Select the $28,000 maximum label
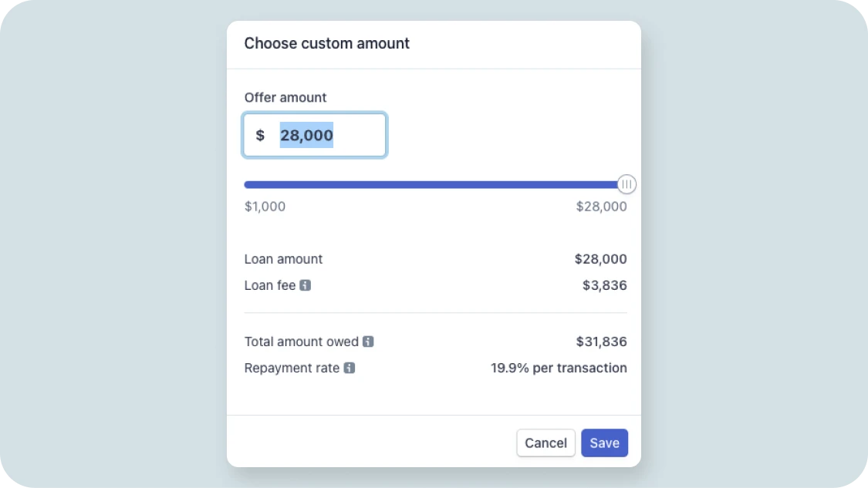 tap(601, 206)
